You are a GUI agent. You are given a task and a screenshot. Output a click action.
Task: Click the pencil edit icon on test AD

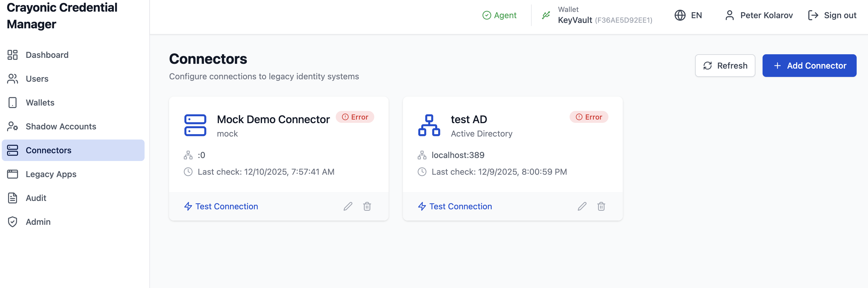pos(582,206)
